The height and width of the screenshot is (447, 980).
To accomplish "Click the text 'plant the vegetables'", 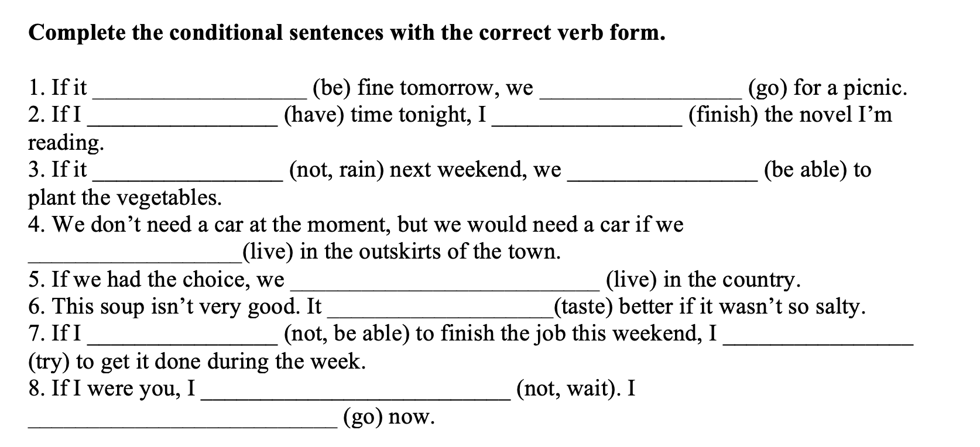I will pos(124,198).
